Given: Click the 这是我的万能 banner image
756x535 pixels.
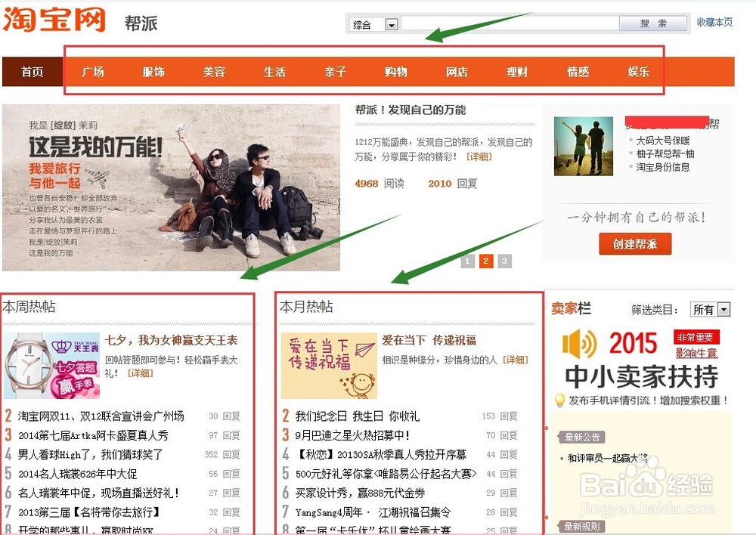Looking at the screenshot, I should pos(171,187).
